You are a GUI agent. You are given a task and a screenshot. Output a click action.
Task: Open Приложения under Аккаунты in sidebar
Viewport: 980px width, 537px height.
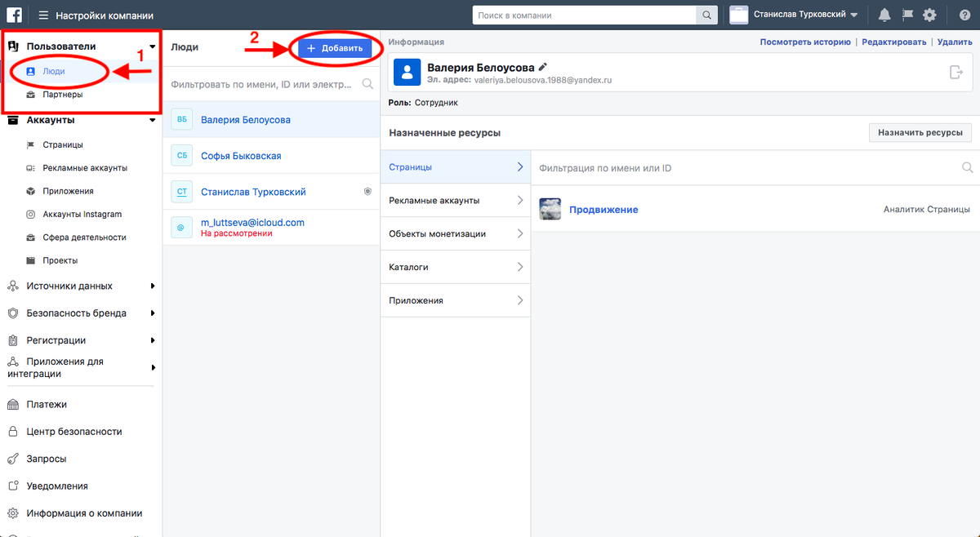(x=68, y=191)
